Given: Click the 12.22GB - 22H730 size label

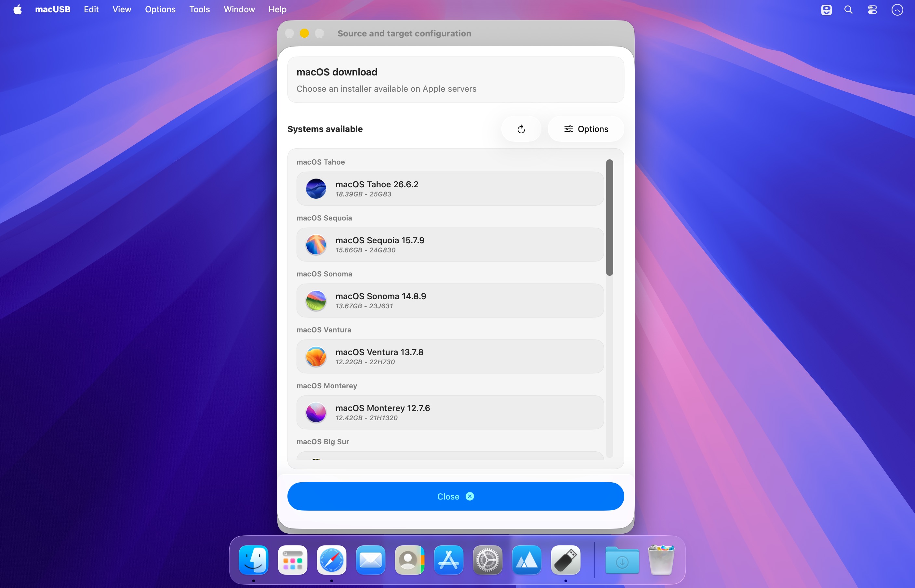Looking at the screenshot, I should click(365, 362).
